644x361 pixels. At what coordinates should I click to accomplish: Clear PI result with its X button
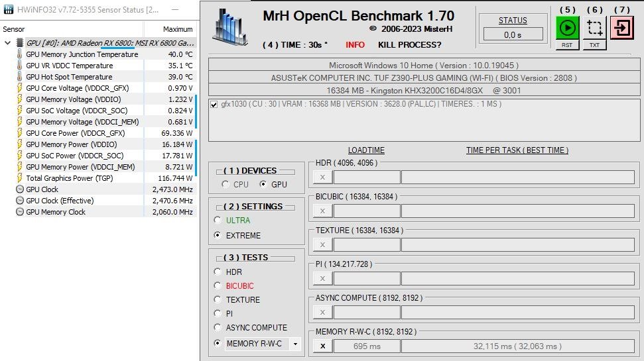(x=322, y=279)
